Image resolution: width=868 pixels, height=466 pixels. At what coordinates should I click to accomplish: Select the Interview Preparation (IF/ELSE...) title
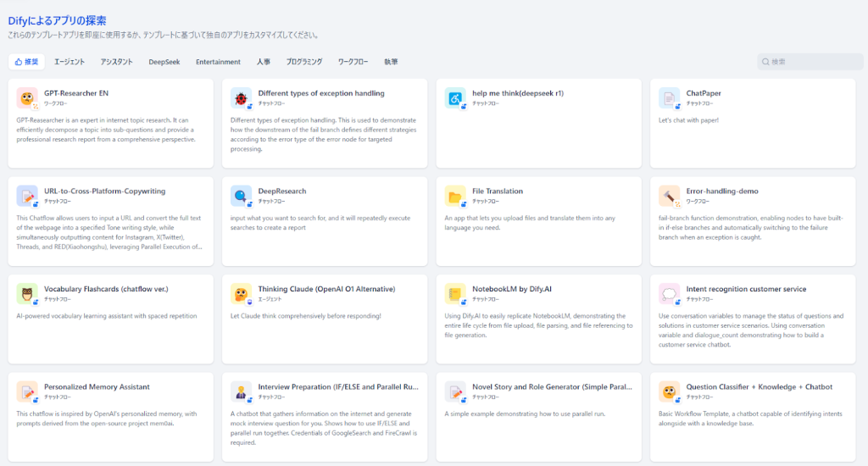point(338,387)
